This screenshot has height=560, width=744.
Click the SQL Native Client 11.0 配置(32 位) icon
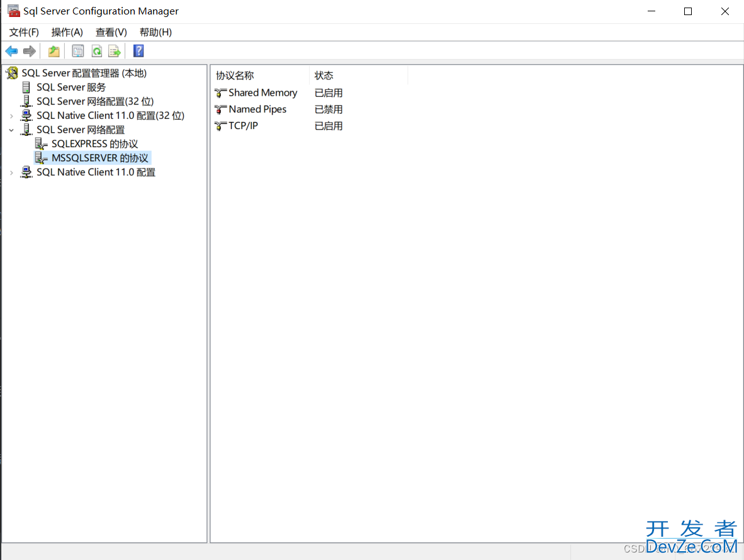[26, 116]
